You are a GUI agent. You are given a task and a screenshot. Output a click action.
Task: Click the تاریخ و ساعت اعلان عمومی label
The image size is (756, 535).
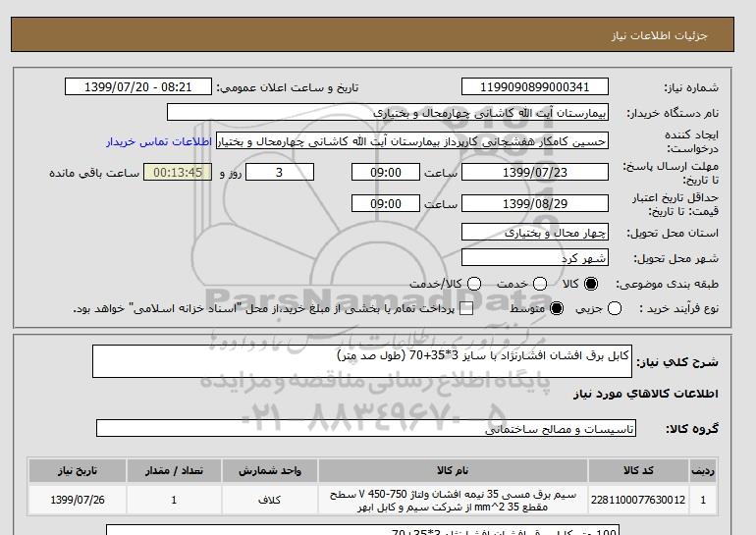coord(288,87)
